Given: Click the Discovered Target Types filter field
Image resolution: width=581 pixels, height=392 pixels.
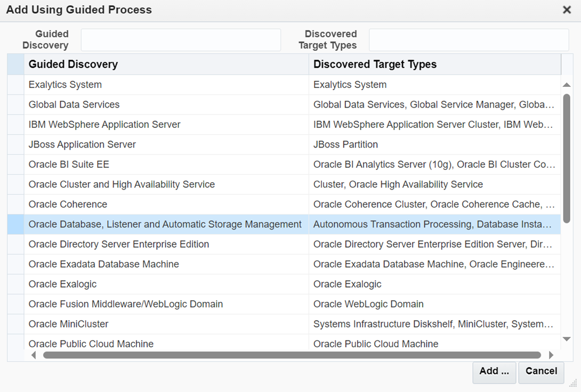Looking at the screenshot, I should point(469,39).
